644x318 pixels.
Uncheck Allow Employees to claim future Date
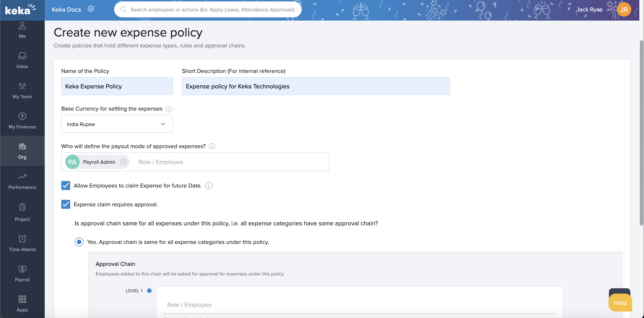coord(66,186)
